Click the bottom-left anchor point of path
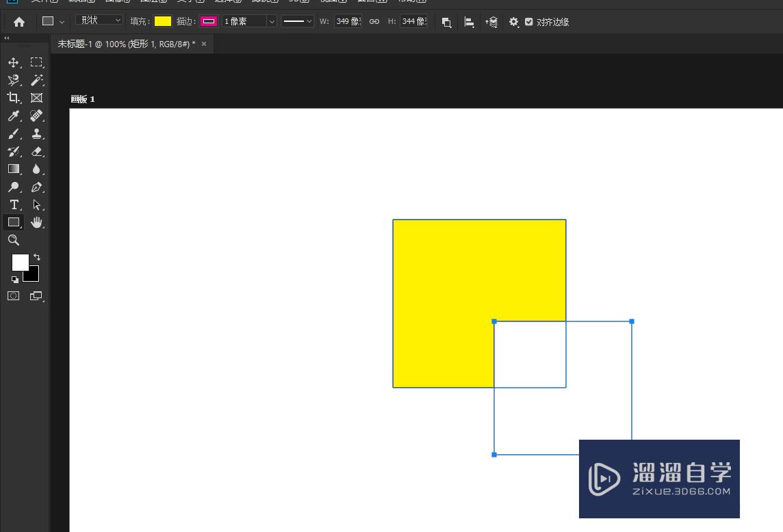 494,455
